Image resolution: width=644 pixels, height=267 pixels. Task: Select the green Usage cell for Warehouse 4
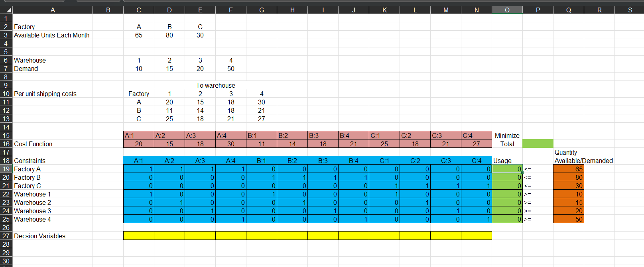point(507,219)
